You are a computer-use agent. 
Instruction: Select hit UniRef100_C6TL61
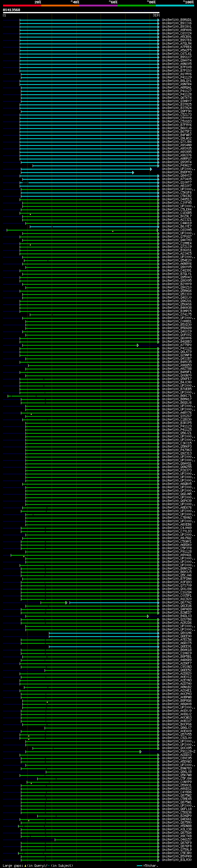pos(176,54)
